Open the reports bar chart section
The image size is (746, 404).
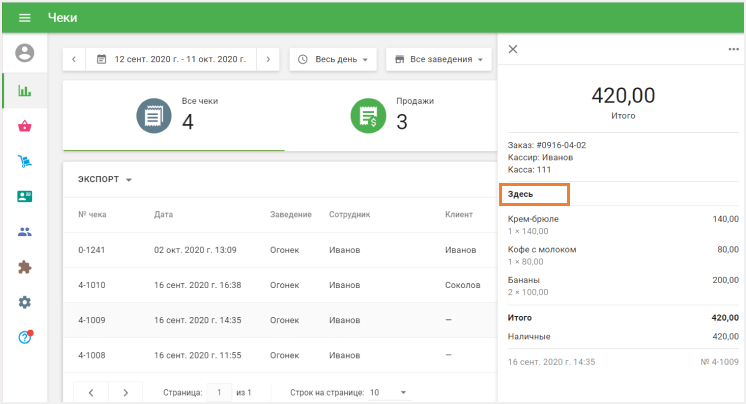point(24,90)
